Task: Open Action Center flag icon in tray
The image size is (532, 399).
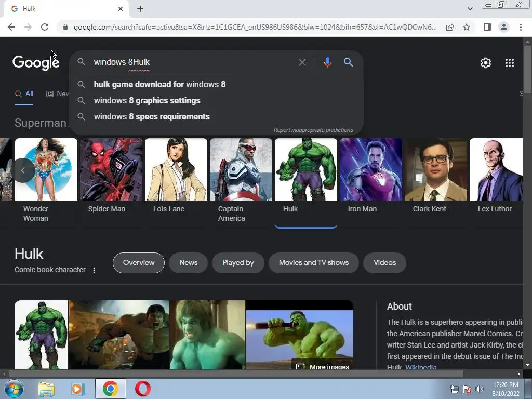Action: click(x=467, y=389)
